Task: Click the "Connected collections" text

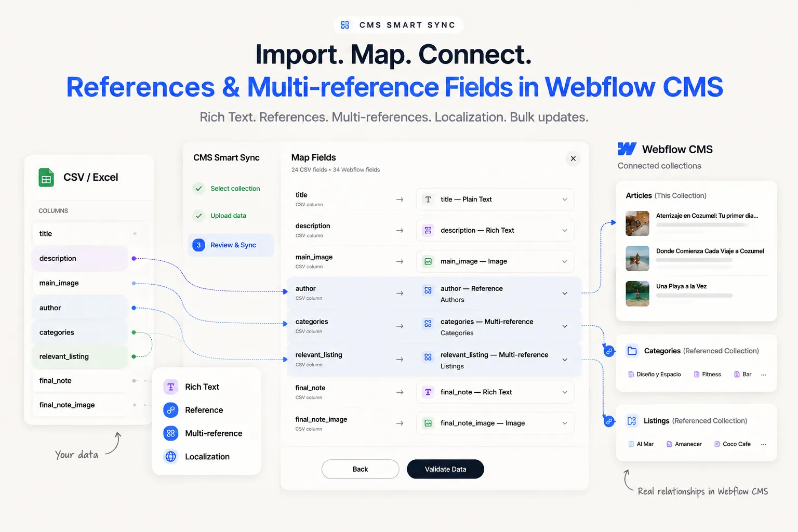Action: click(659, 166)
